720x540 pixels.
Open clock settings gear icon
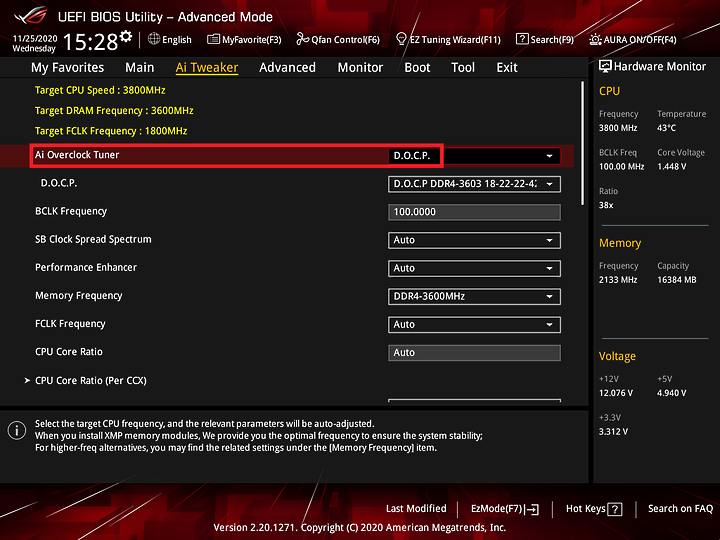coord(126,36)
